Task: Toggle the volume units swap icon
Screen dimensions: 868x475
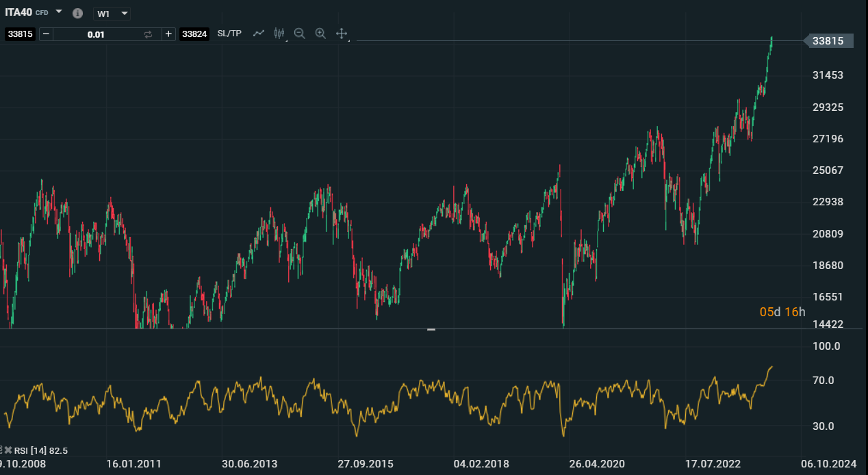Action: tap(148, 34)
